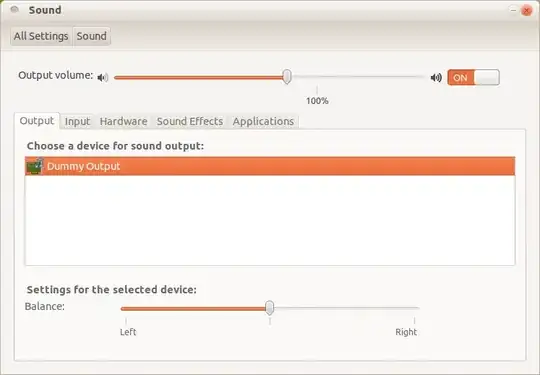The width and height of the screenshot is (540, 375).
Task: Minimize the Sound window
Action: 513,11
